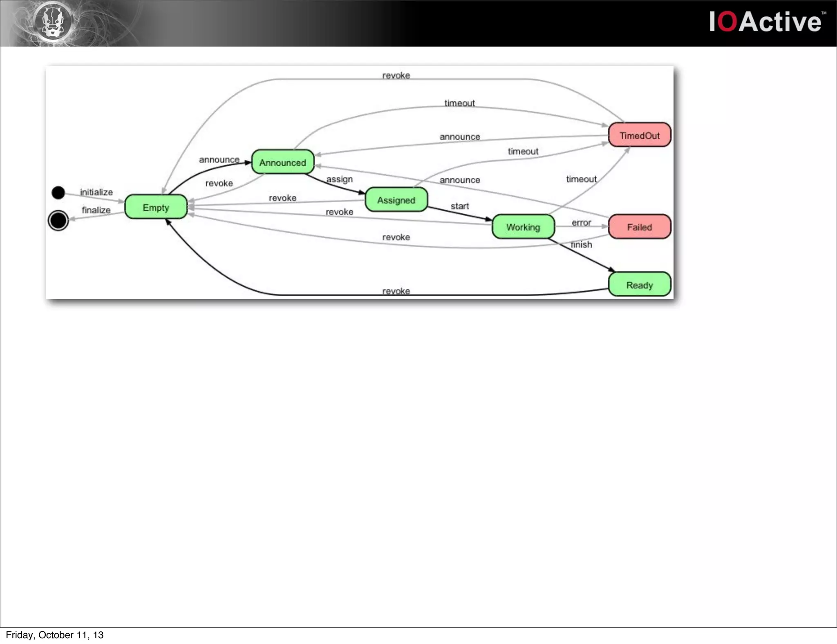This screenshot has height=644, width=837.
Task: Click the finish transition label
Action: coord(581,244)
